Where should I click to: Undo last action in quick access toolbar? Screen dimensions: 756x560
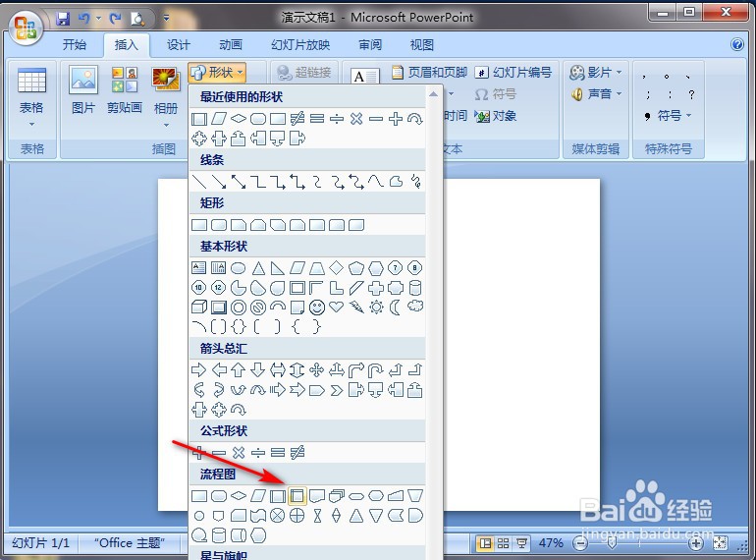click(x=84, y=19)
